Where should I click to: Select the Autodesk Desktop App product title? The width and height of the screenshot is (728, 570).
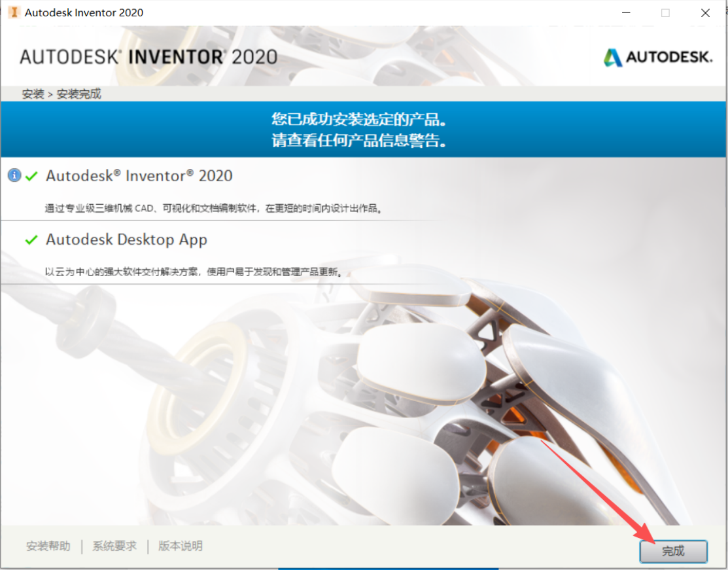click(x=126, y=240)
